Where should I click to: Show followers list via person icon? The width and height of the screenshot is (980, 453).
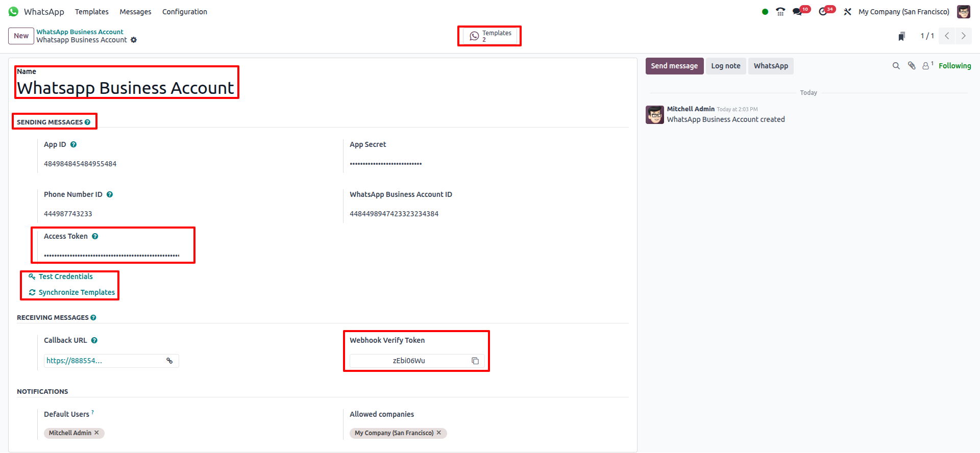(925, 66)
